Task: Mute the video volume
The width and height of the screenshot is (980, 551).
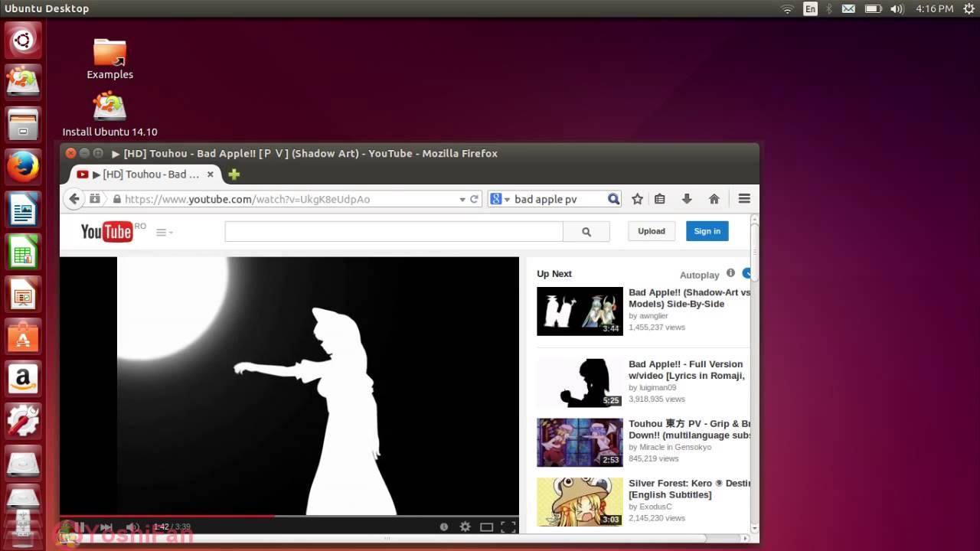Action: [x=132, y=527]
